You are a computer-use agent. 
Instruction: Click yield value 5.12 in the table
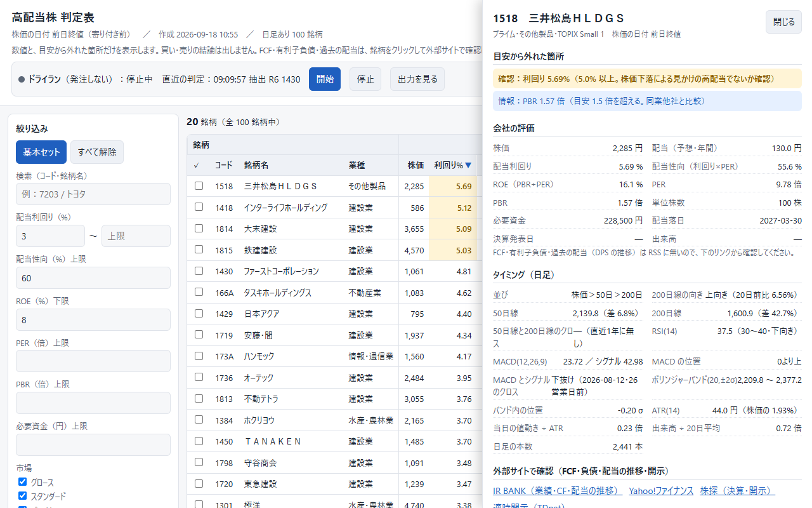click(x=464, y=208)
